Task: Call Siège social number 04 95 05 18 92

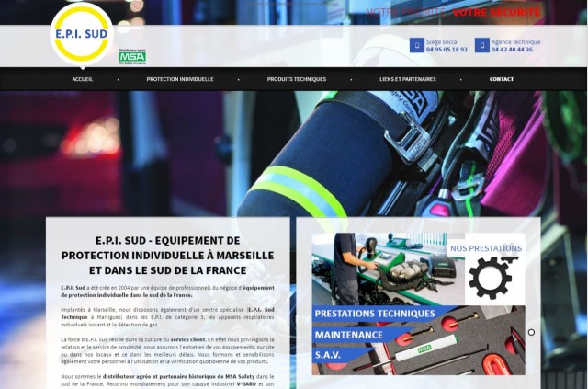Action: point(447,49)
